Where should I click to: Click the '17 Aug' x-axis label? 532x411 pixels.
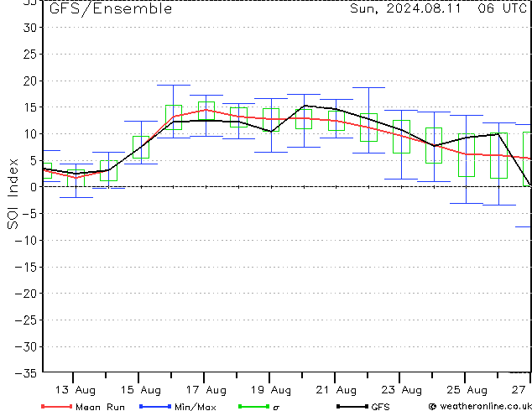tap(206, 390)
